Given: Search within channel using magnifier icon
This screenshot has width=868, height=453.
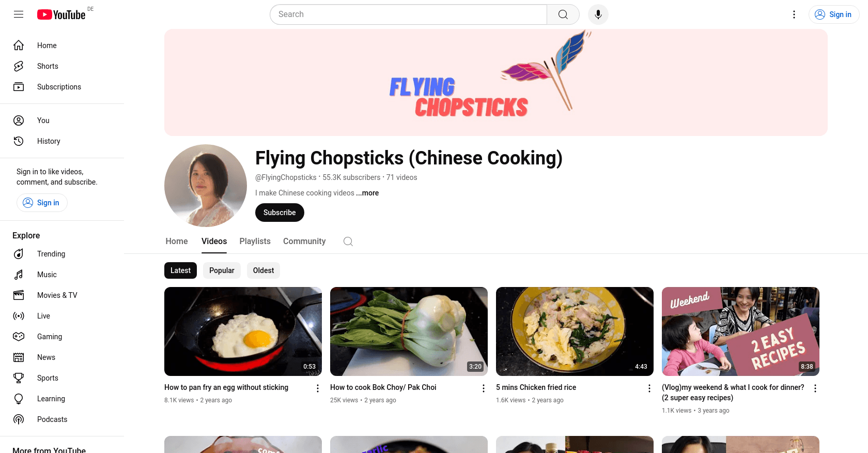Looking at the screenshot, I should 348,241.
